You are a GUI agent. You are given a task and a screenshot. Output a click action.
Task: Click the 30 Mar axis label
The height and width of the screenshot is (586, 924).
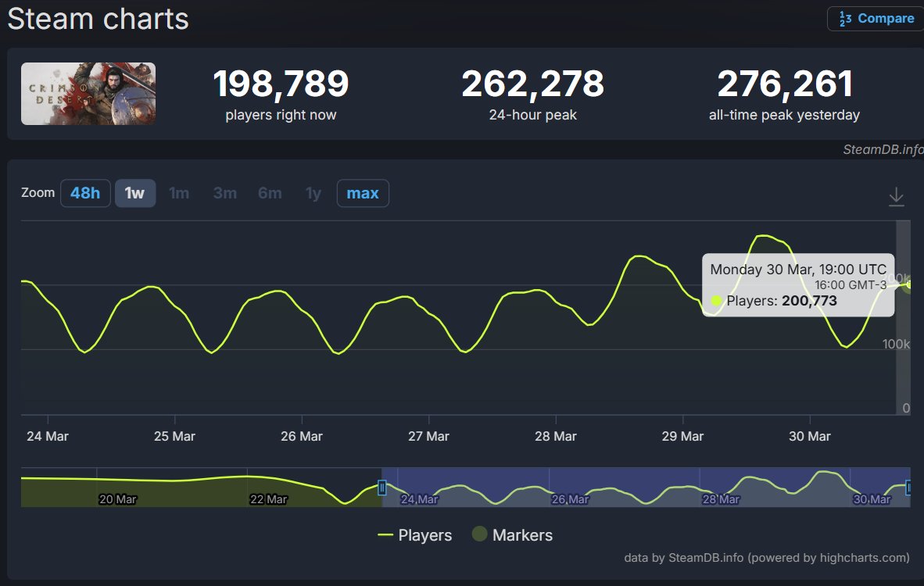pos(810,437)
